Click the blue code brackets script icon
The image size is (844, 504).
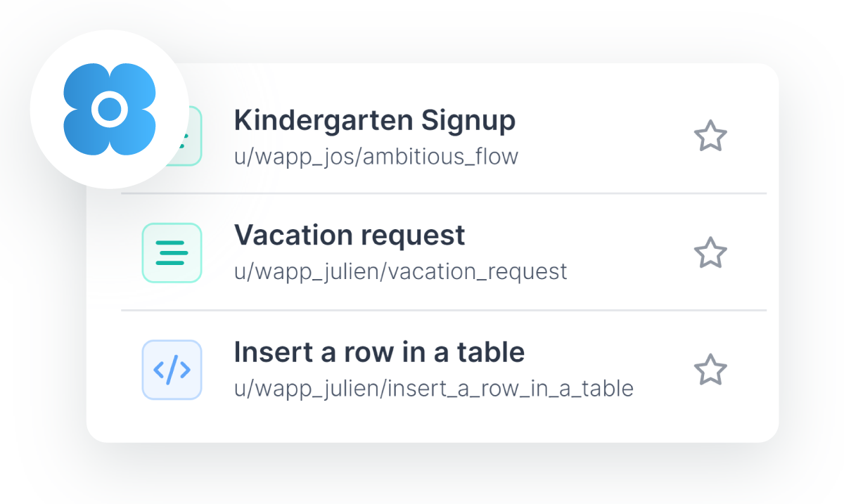[x=172, y=370]
